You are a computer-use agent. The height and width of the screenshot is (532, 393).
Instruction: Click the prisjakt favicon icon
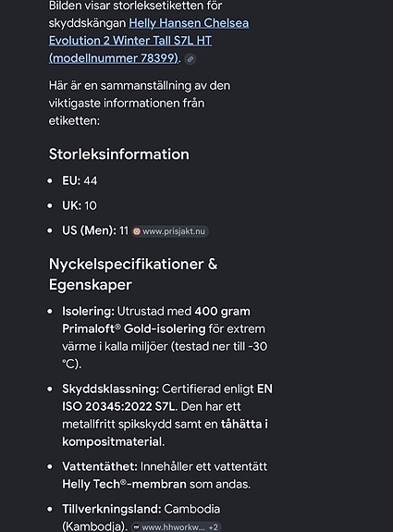click(137, 231)
